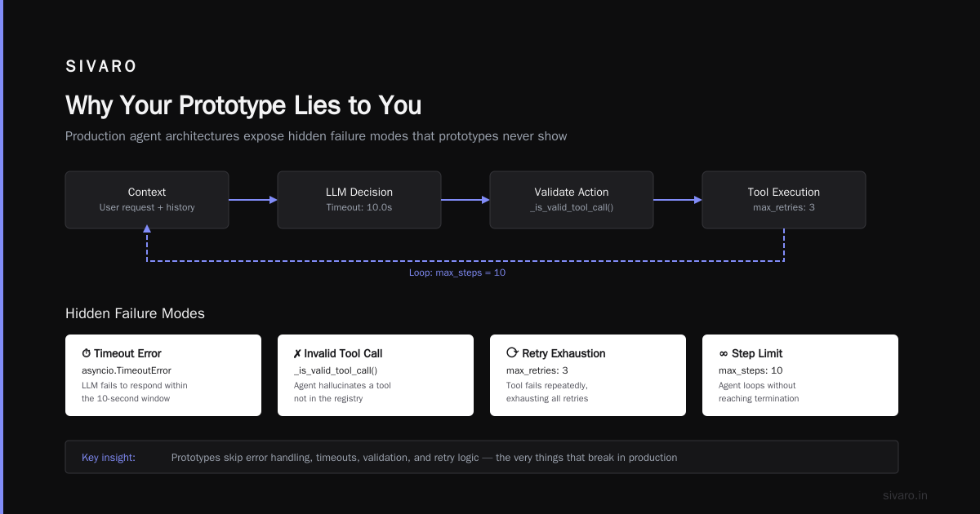Click the insight sentence about prototypes skipping error handling
The width and height of the screenshot is (980, 514).
point(424,458)
